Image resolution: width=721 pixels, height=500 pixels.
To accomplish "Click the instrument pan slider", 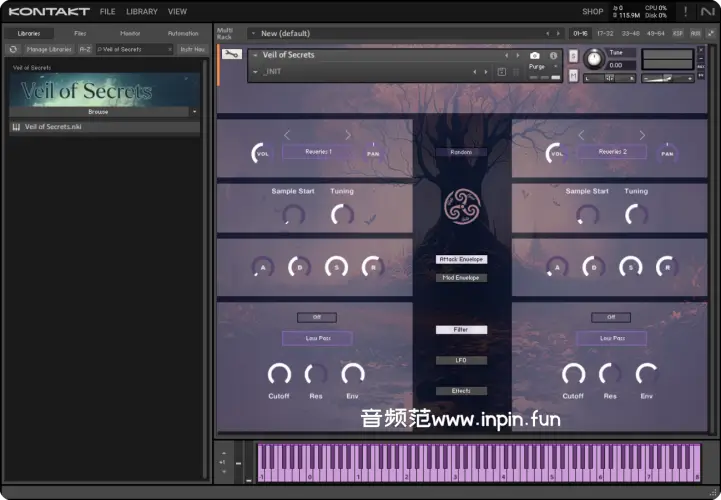I will (609, 79).
